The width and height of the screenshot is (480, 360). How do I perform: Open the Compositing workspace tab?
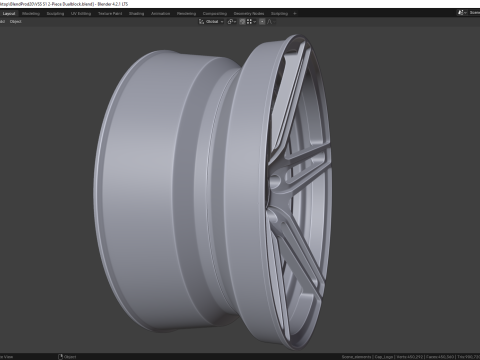(x=215, y=14)
